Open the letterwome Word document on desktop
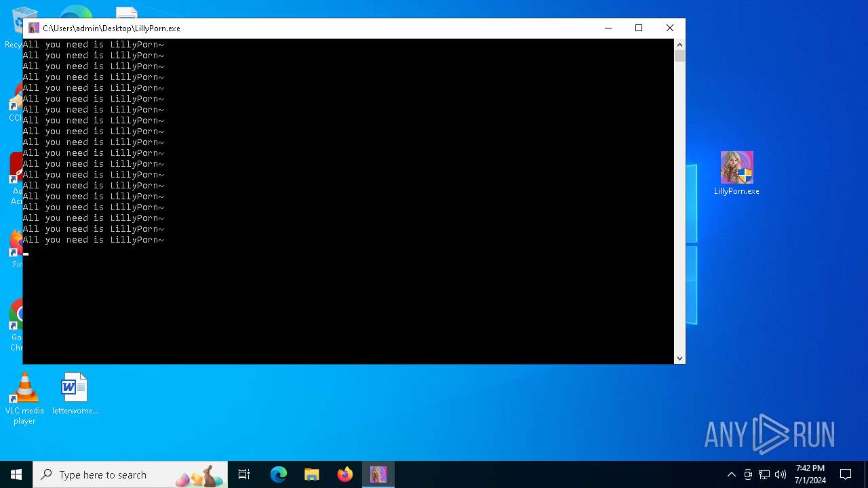Screen dimensions: 868x488 click(75, 393)
